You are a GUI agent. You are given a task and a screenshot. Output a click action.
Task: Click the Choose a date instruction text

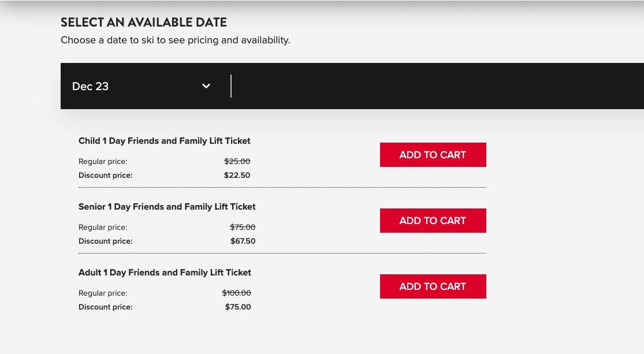click(175, 40)
